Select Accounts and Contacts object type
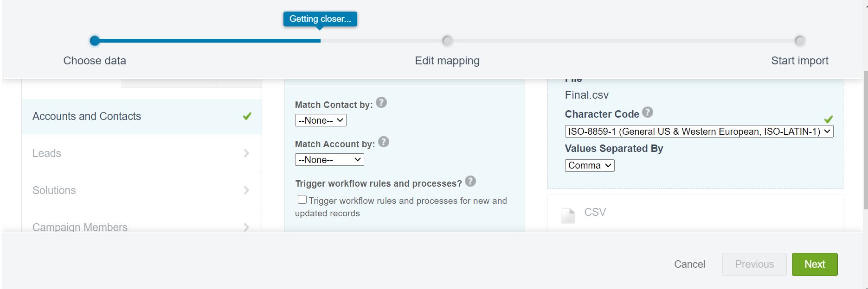The width and height of the screenshot is (868, 289). pos(87,116)
